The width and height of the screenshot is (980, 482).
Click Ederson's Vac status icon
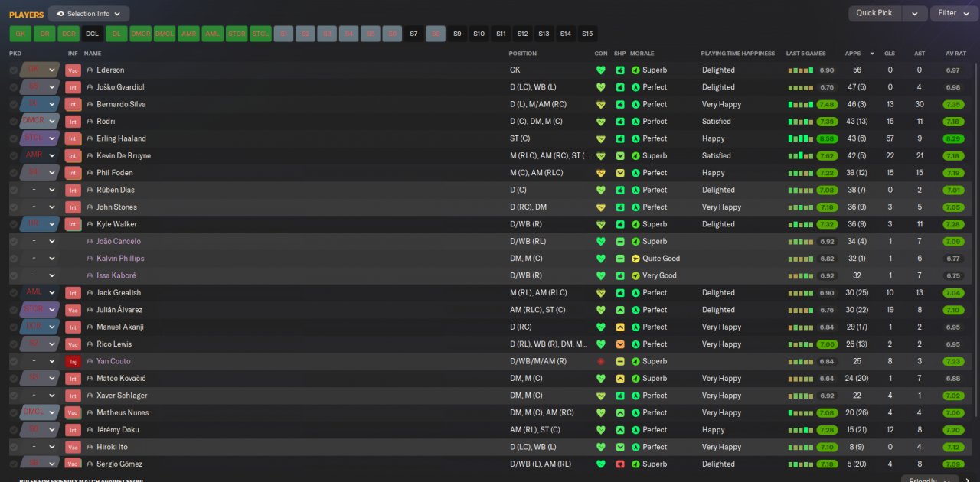pyautogui.click(x=73, y=70)
